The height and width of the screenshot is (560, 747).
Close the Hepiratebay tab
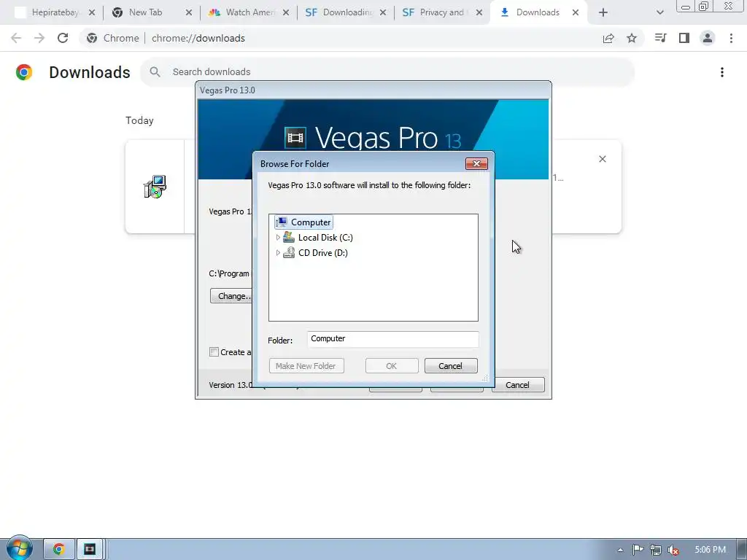[x=92, y=12]
